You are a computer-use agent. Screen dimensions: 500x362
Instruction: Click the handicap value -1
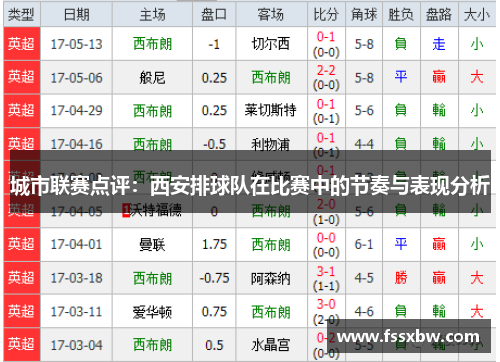tap(214, 44)
